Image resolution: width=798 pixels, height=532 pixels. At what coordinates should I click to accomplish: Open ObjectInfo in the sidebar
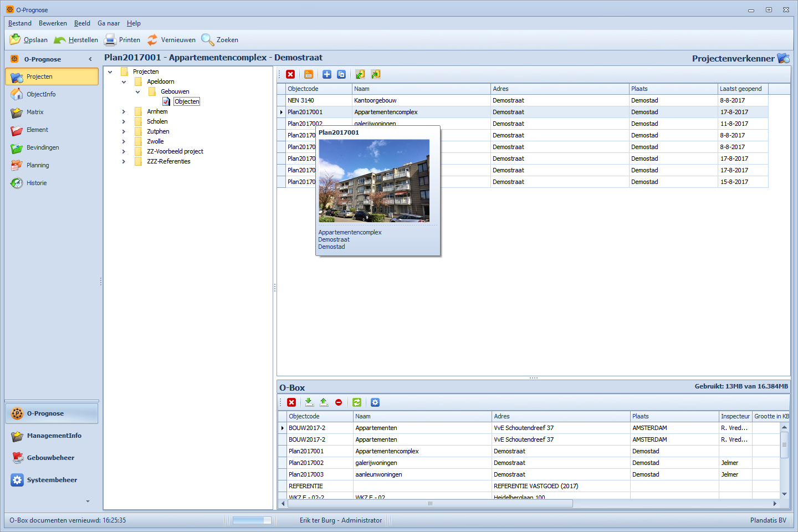click(x=52, y=94)
